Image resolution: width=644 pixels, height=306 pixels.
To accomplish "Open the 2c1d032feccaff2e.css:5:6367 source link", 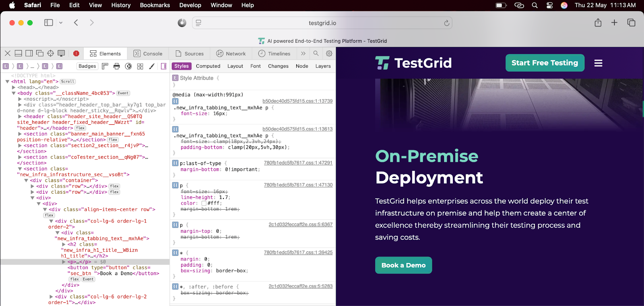I will (x=301, y=224).
